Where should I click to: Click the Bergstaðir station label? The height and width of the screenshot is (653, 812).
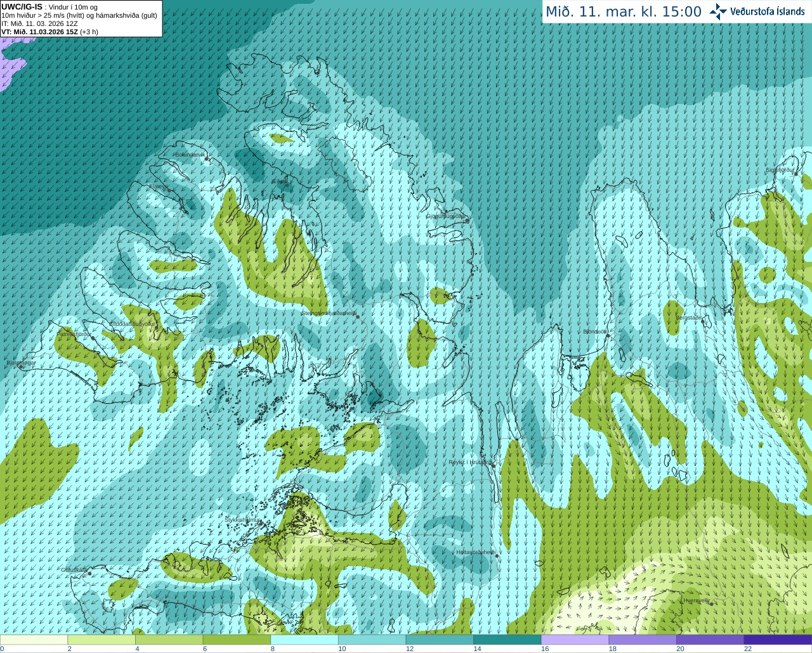pyautogui.click(x=689, y=318)
